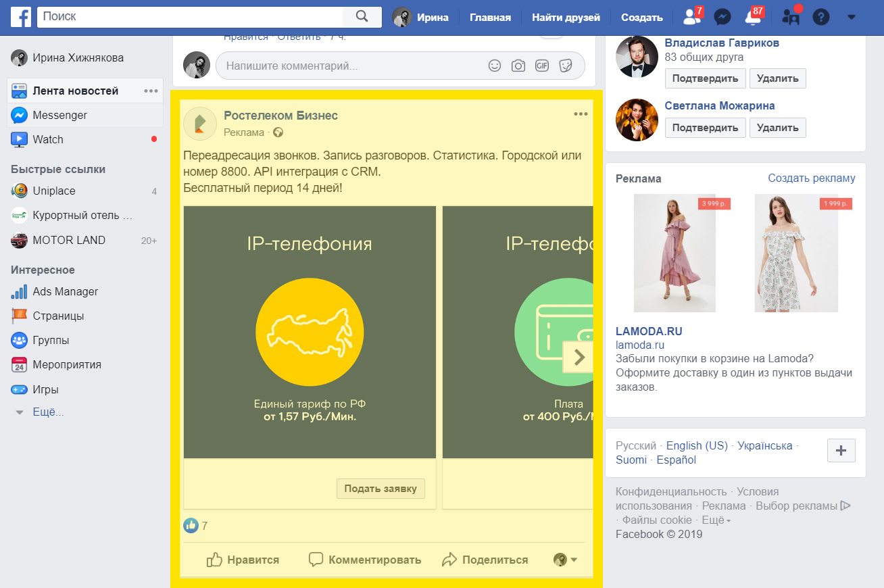Open Ростелеком Бизнес page name link
Screen dimensions: 884x588
click(x=280, y=116)
